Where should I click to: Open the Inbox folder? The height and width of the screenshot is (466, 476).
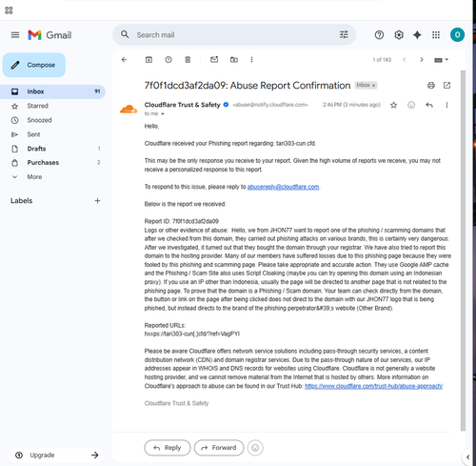pos(53,91)
